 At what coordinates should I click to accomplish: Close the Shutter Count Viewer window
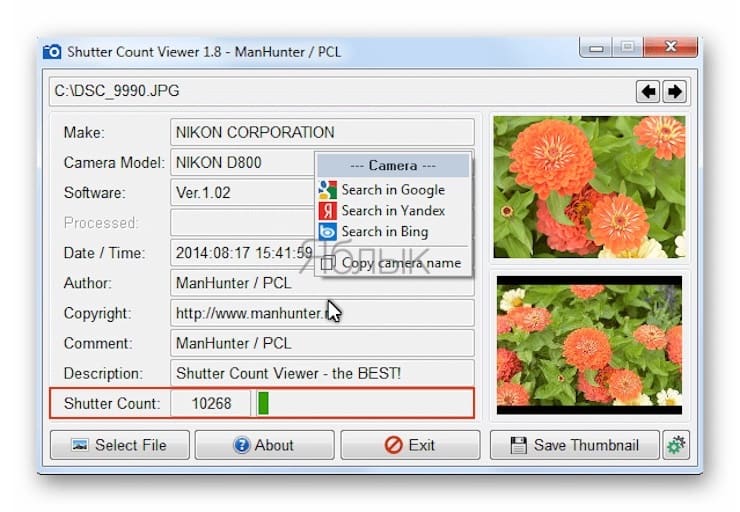pyautogui.click(x=671, y=47)
